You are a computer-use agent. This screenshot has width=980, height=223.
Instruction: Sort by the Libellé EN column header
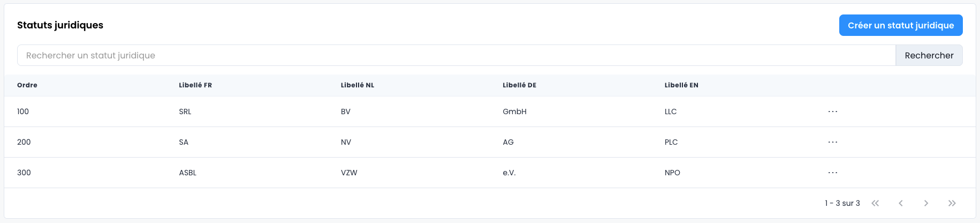click(x=681, y=85)
